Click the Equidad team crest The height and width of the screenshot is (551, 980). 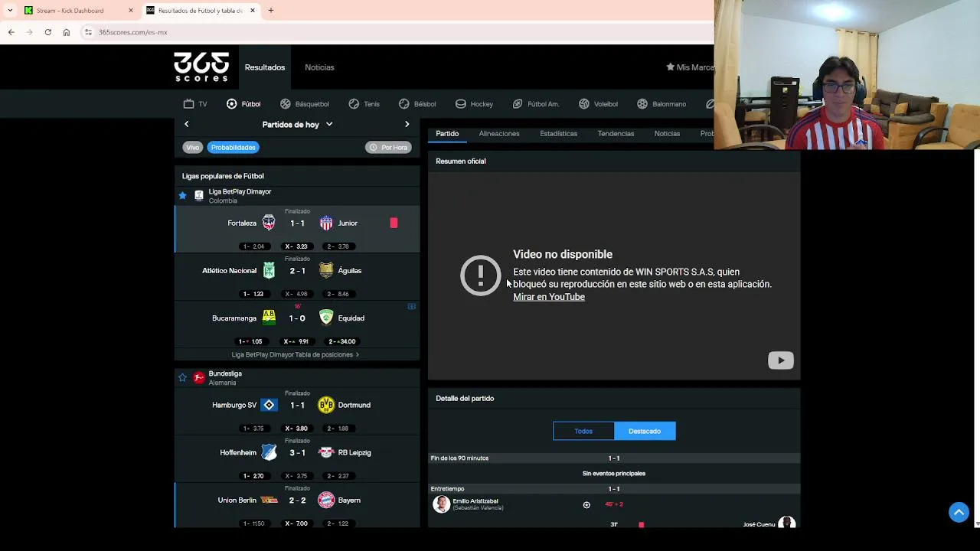(x=326, y=318)
